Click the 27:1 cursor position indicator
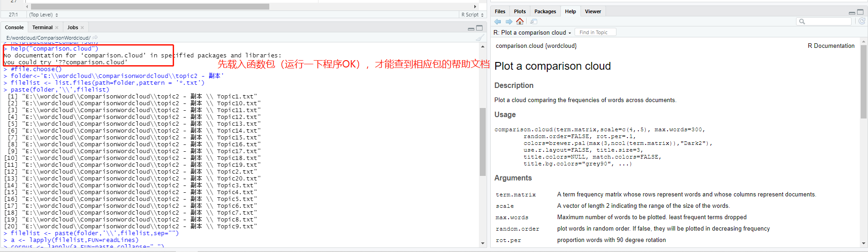The image size is (868, 252). click(13, 15)
